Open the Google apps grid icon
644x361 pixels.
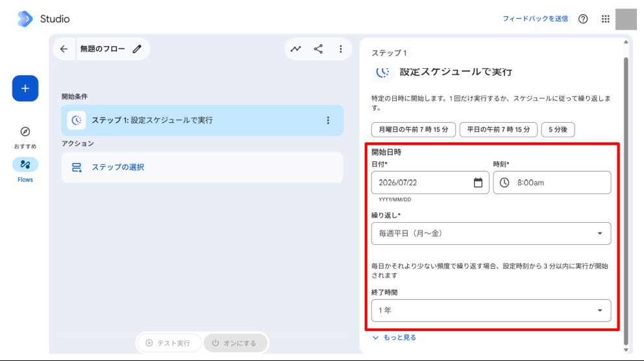[606, 19]
